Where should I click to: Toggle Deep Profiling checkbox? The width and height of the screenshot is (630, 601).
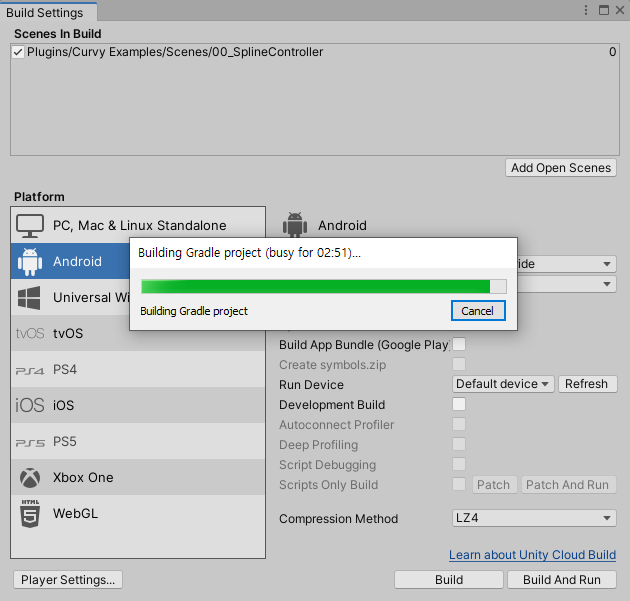point(459,444)
